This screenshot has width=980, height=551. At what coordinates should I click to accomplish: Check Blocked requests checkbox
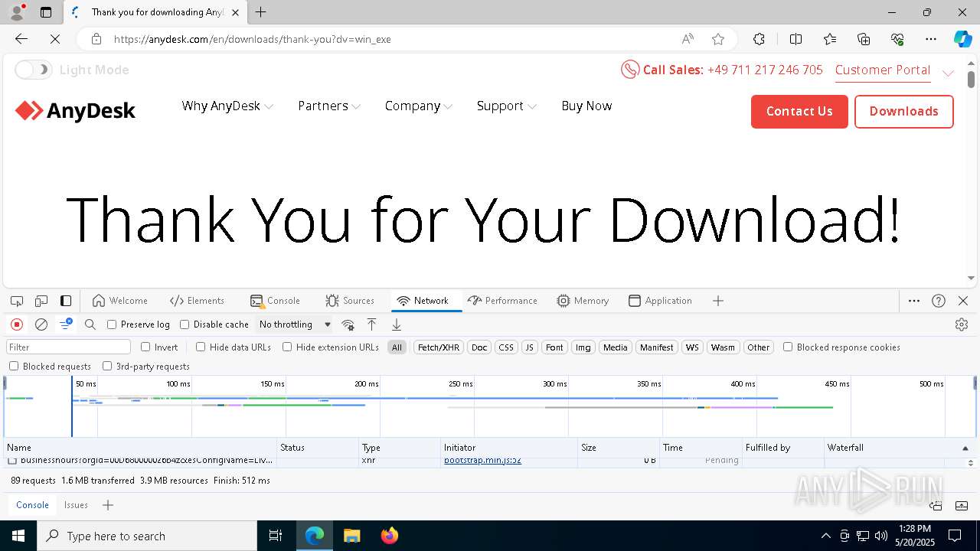tap(14, 366)
